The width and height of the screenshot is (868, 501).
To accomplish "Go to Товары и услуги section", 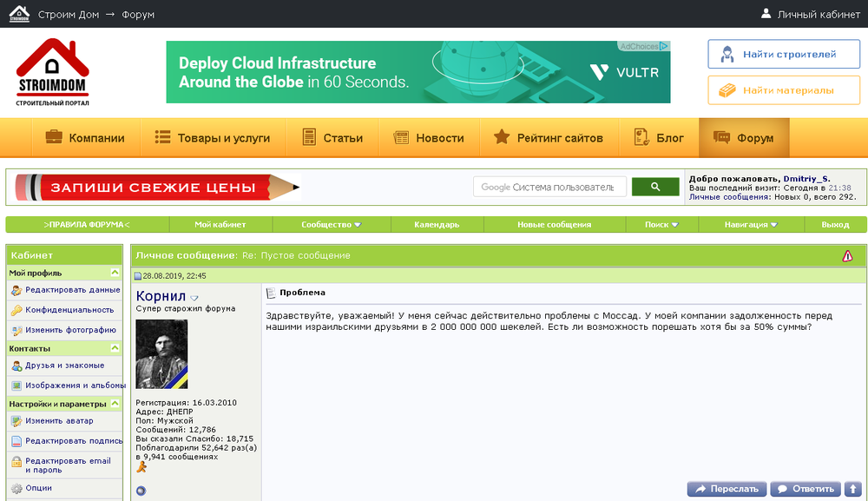I will point(213,137).
